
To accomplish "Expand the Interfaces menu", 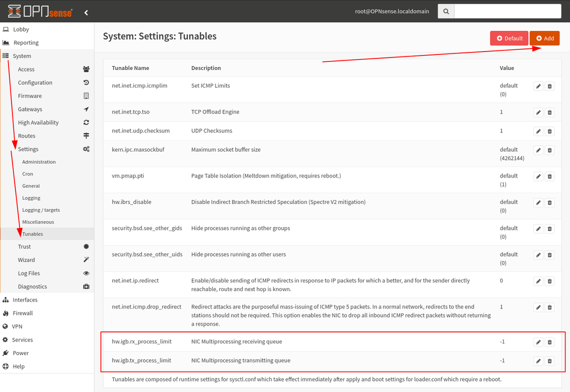I will (47, 300).
